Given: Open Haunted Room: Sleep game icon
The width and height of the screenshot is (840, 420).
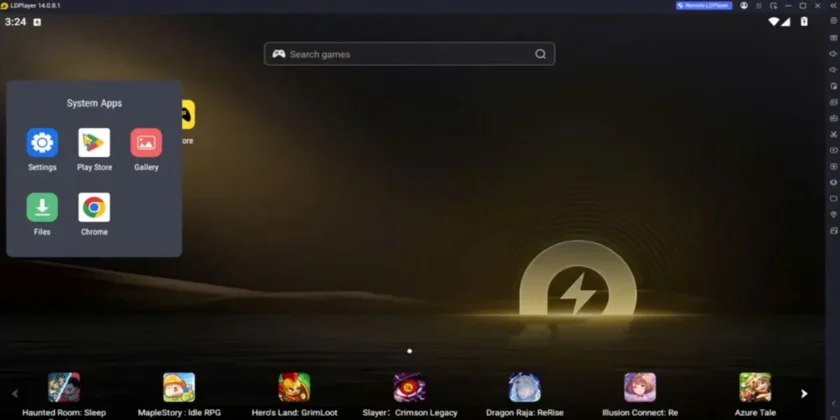Looking at the screenshot, I should tap(64, 387).
